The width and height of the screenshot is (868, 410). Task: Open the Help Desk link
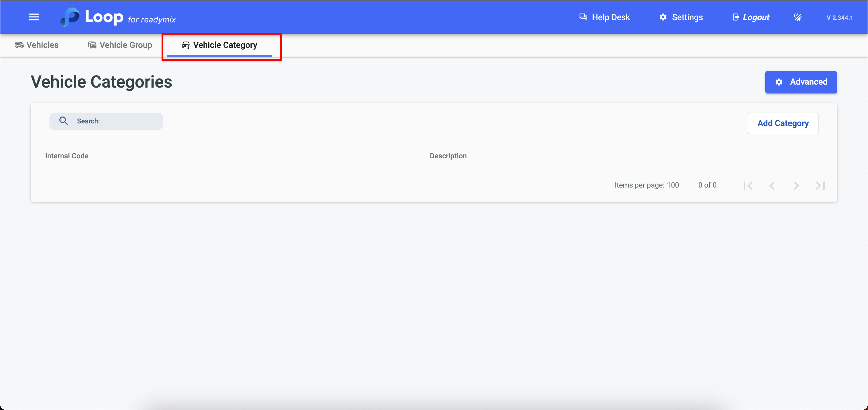pos(605,17)
